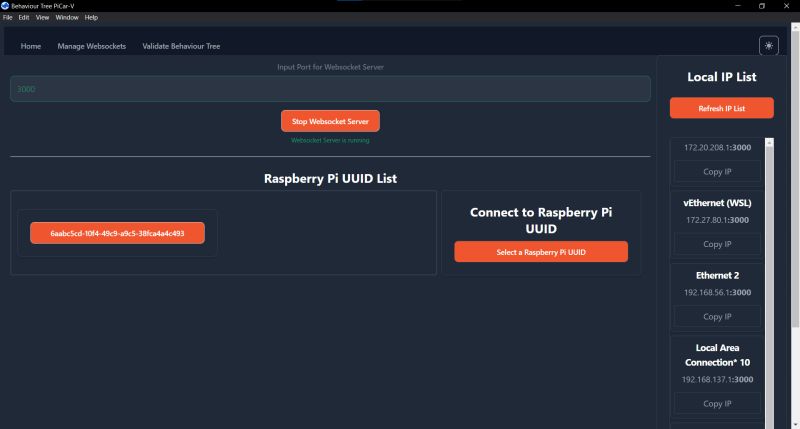Stop the Websocket Server

point(330,121)
